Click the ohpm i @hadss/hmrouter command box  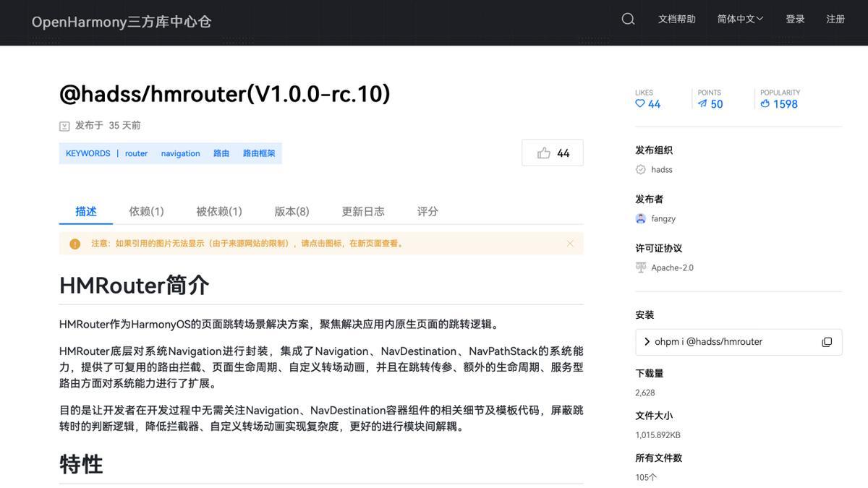pos(739,342)
